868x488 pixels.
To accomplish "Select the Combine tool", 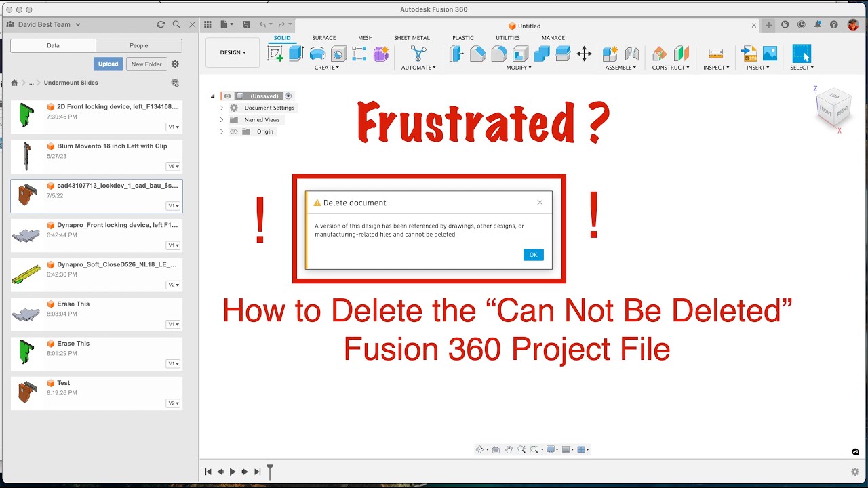I will pyautogui.click(x=542, y=54).
